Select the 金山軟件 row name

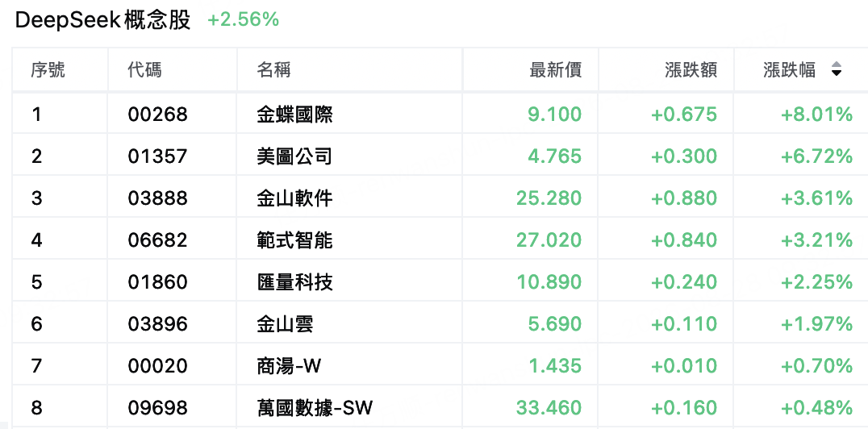[x=295, y=198]
